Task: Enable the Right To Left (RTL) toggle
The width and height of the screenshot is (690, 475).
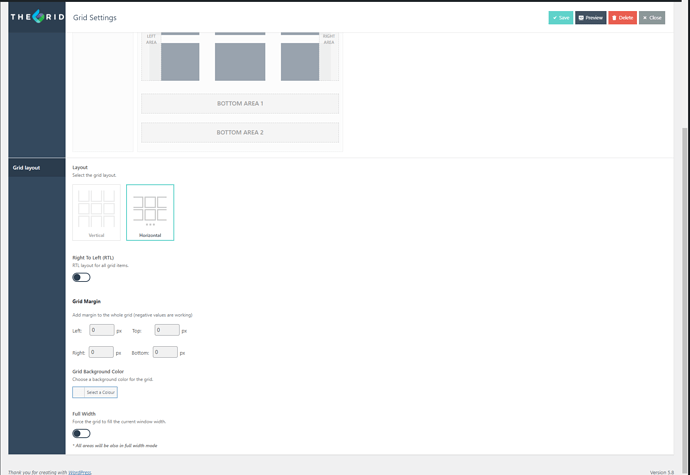Action: pyautogui.click(x=81, y=277)
